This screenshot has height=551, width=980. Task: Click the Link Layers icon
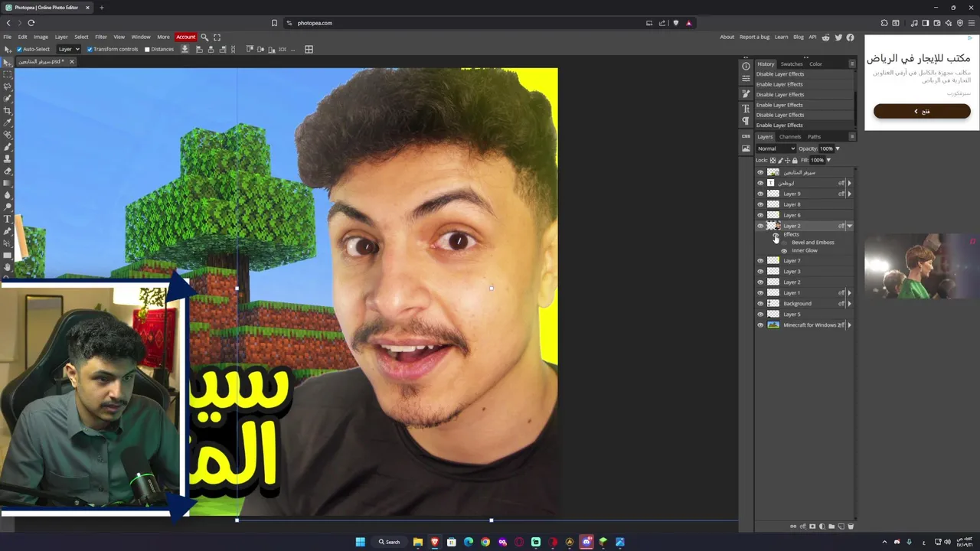pyautogui.click(x=793, y=527)
